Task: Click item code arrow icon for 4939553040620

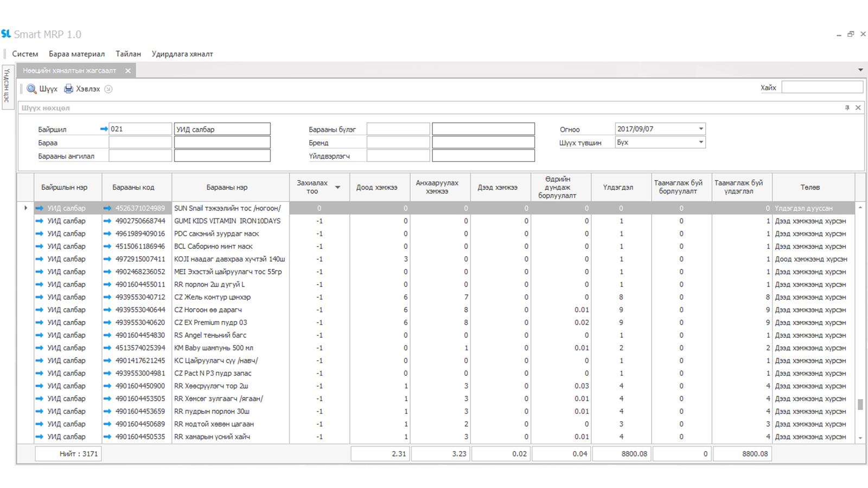Action: pos(107,323)
